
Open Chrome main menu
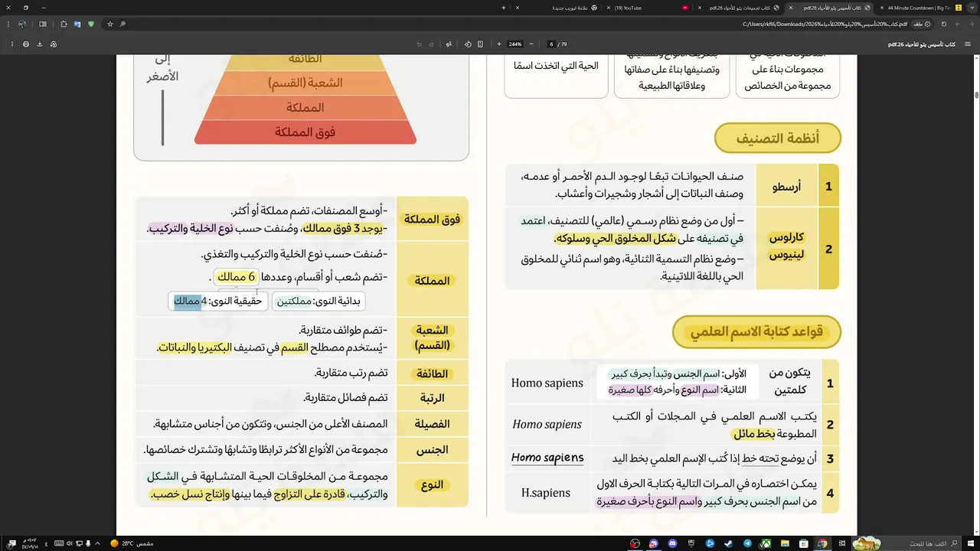tap(8, 24)
